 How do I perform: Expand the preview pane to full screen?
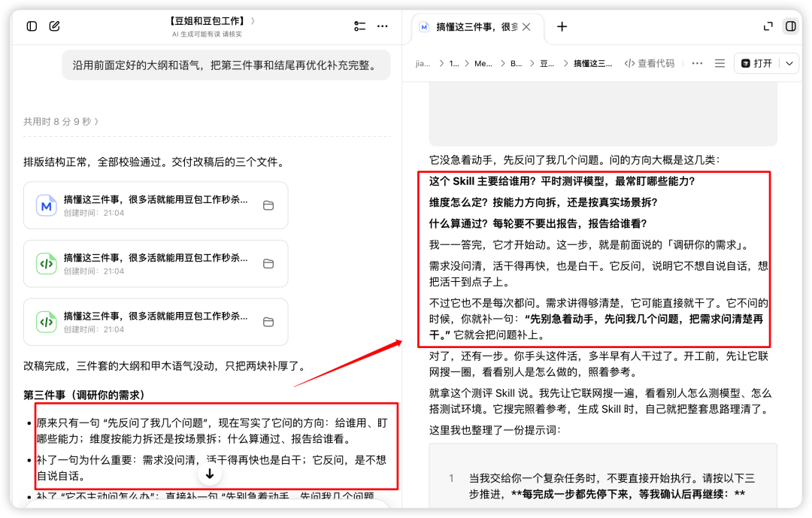768,26
